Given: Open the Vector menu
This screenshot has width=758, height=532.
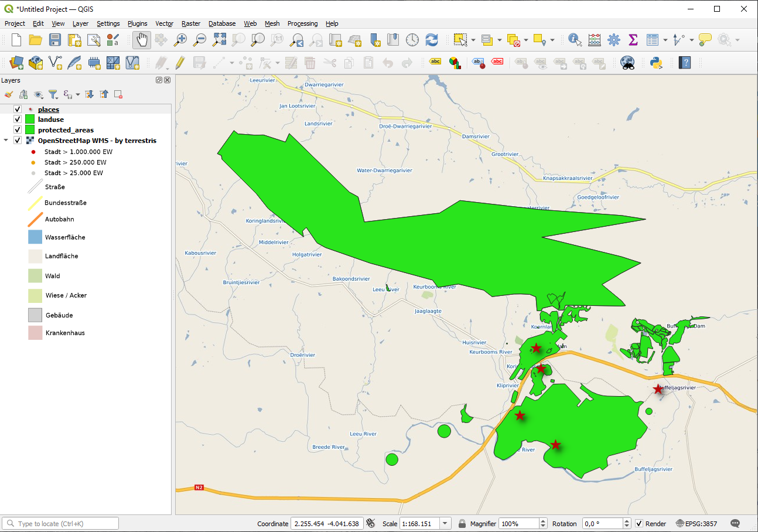Looking at the screenshot, I should point(164,23).
